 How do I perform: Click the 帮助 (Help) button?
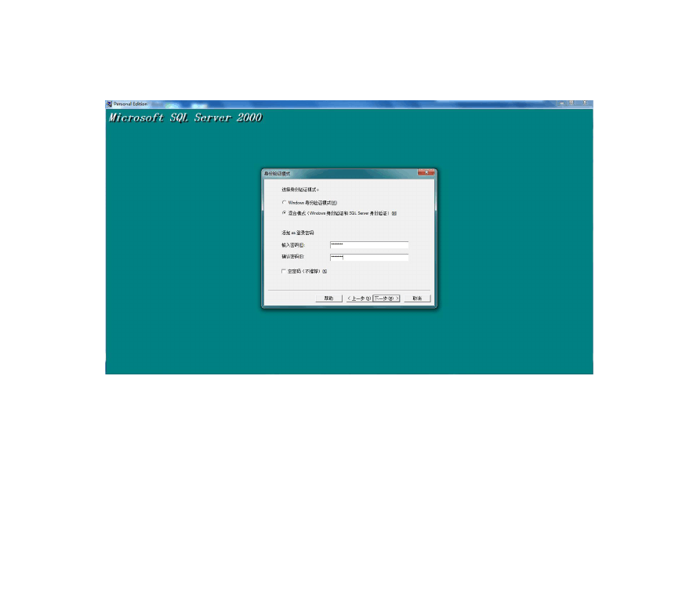coord(329,298)
